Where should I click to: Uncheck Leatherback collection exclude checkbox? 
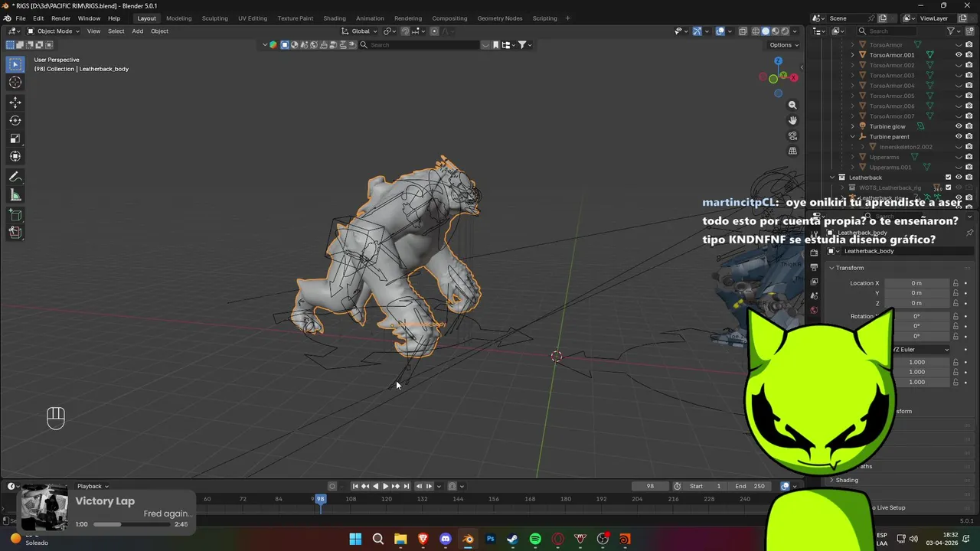tap(948, 178)
